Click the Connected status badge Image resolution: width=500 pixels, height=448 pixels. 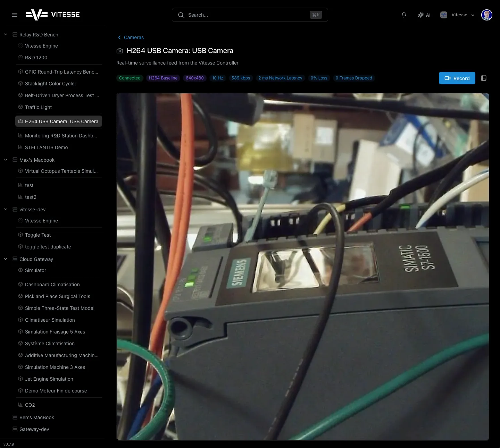point(130,78)
